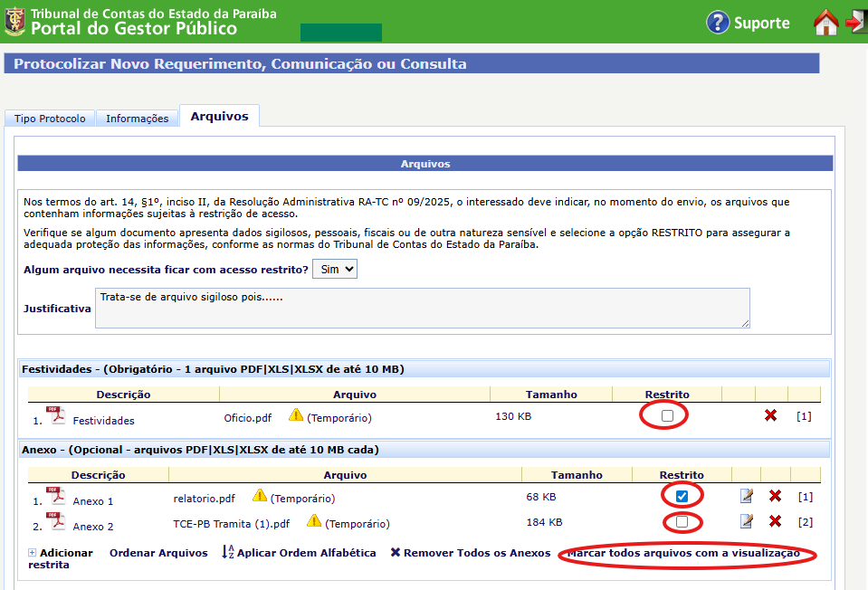868x590 pixels.
Task: Remove the Festividades file with red X
Action: (770, 415)
